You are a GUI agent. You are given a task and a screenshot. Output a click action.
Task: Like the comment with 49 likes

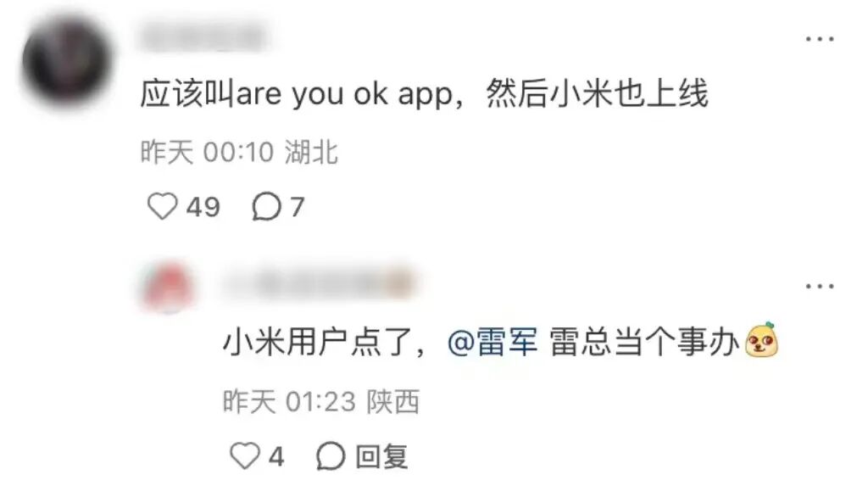[162, 207]
